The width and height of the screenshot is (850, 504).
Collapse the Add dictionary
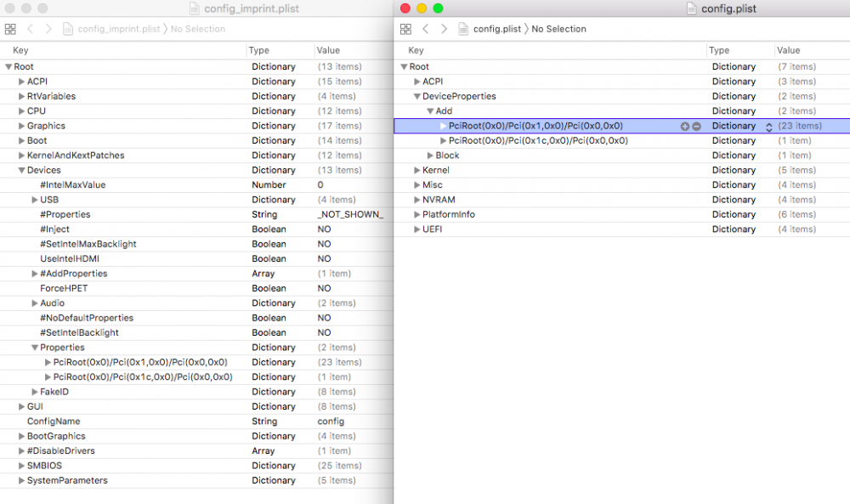click(x=430, y=111)
